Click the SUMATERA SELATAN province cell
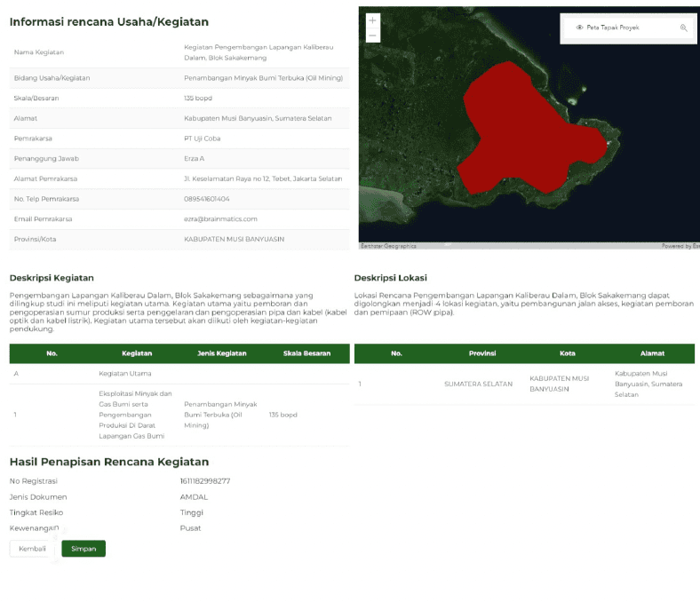Viewport: 700px width, 602px height. 479,384
